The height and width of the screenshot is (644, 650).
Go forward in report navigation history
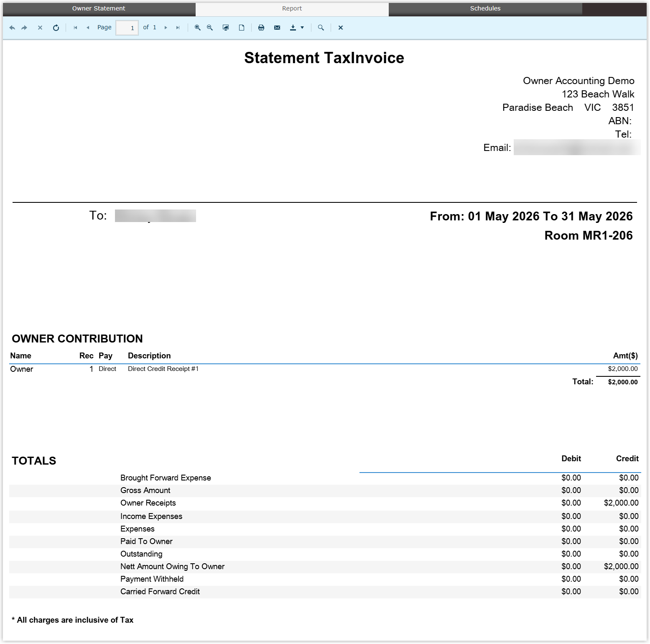click(24, 28)
